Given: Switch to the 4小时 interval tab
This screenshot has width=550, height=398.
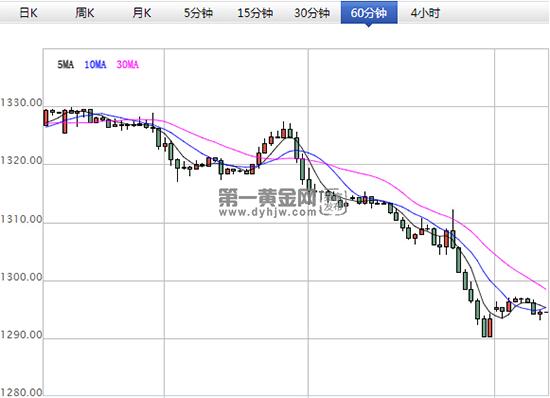Looking at the screenshot, I should [425, 13].
